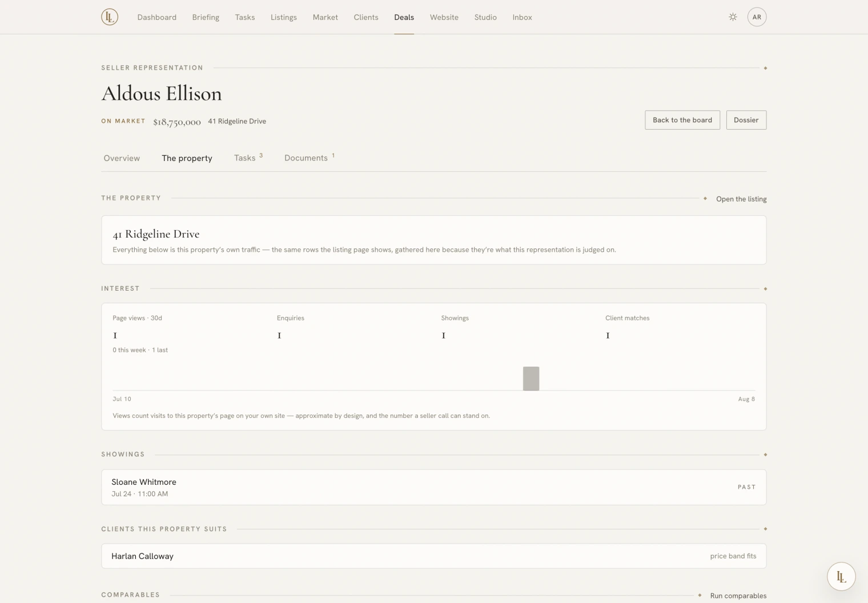Click the Client matches metric label

click(x=627, y=318)
